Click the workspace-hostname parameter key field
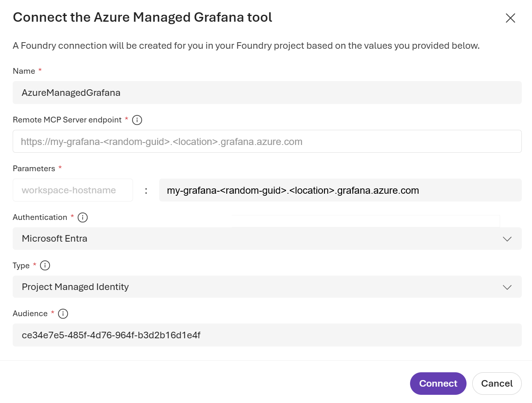This screenshot has height=403, width=532. [73, 190]
